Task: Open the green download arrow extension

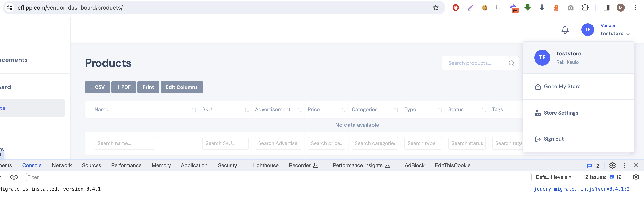Action: [x=527, y=8]
